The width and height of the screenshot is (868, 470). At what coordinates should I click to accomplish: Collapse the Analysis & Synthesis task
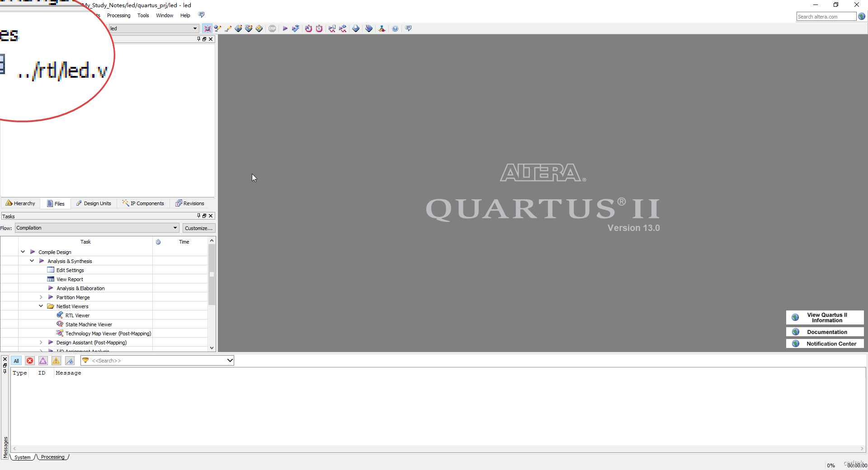(32, 261)
